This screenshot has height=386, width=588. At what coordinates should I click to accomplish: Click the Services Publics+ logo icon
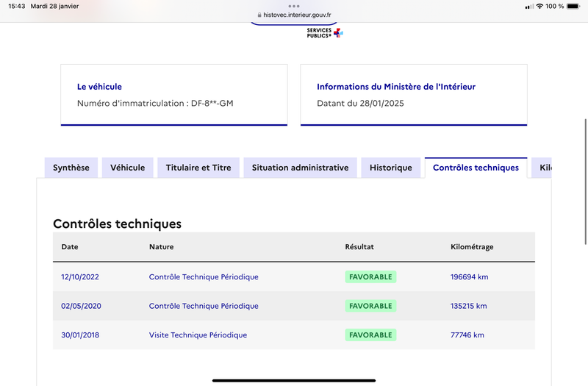[325, 33]
